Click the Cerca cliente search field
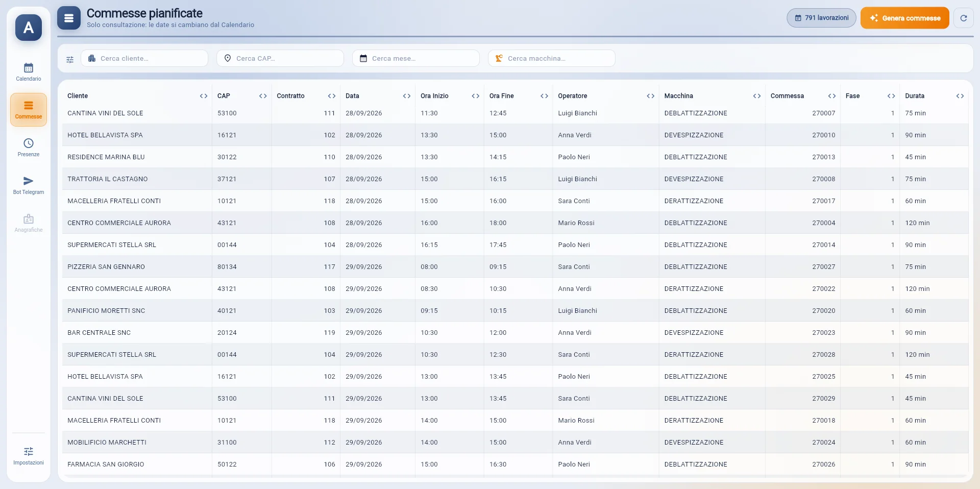 (144, 58)
